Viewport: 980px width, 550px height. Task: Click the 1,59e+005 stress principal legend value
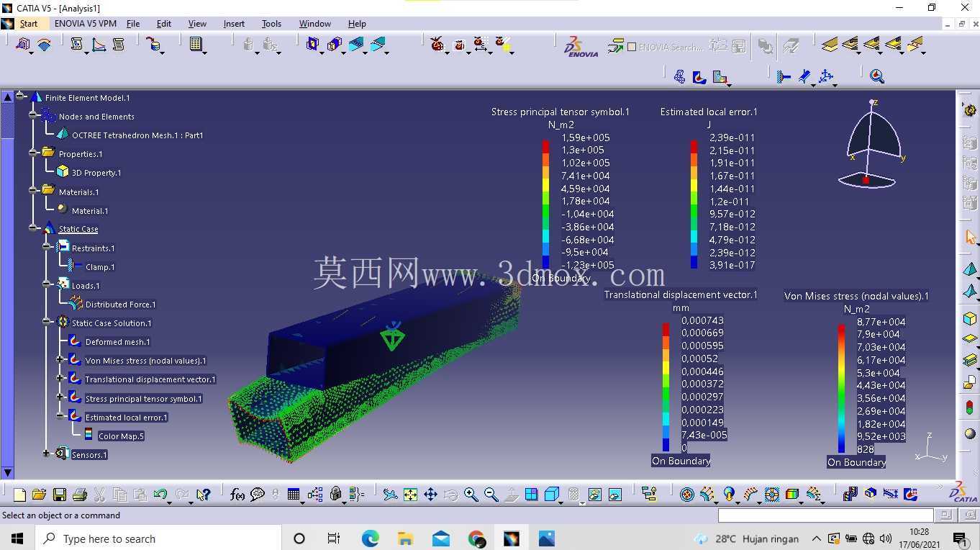tap(585, 137)
